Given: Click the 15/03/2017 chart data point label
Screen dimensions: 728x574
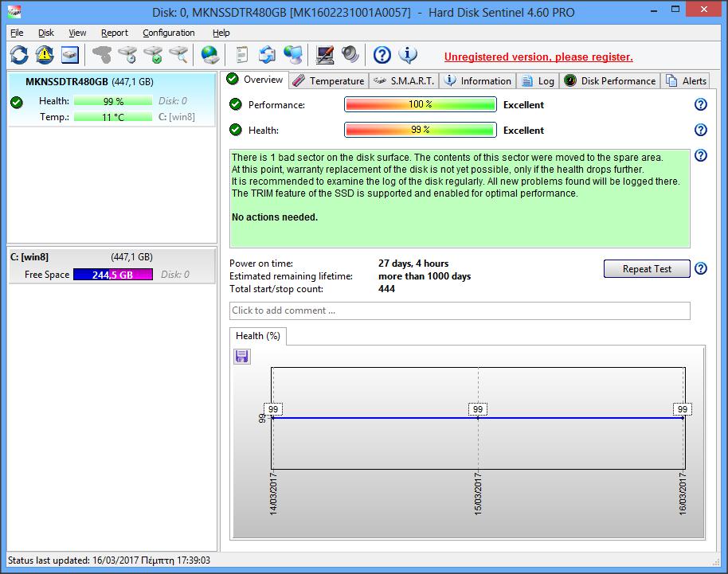Looking at the screenshot, I should (x=478, y=409).
